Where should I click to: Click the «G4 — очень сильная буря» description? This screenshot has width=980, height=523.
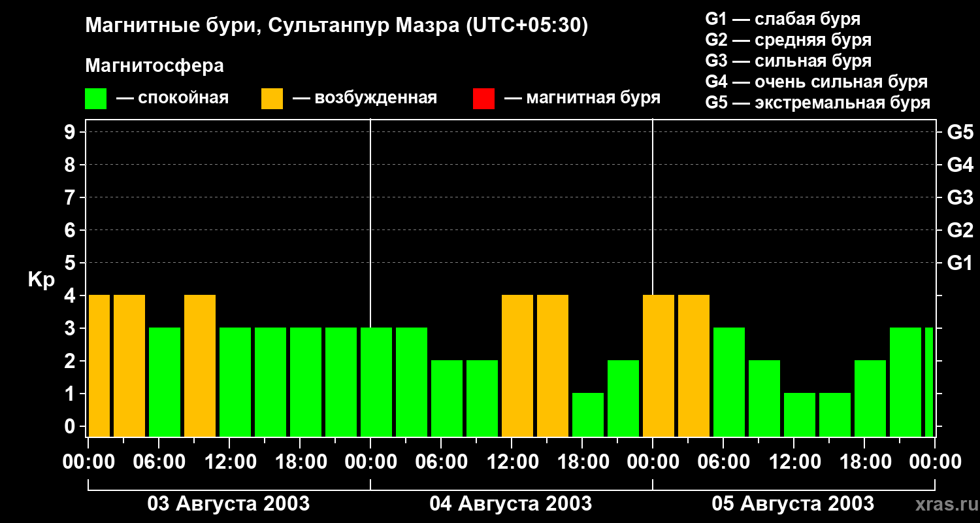point(816,82)
